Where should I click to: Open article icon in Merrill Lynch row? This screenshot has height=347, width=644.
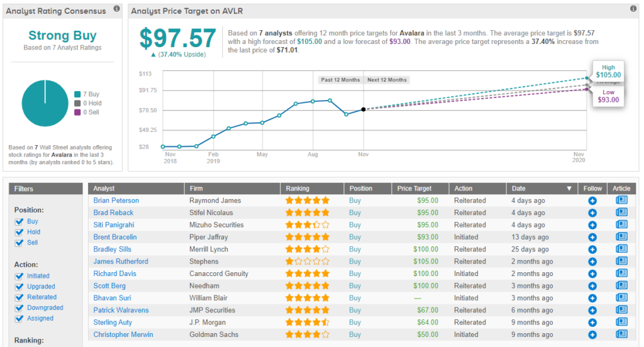tap(621, 248)
